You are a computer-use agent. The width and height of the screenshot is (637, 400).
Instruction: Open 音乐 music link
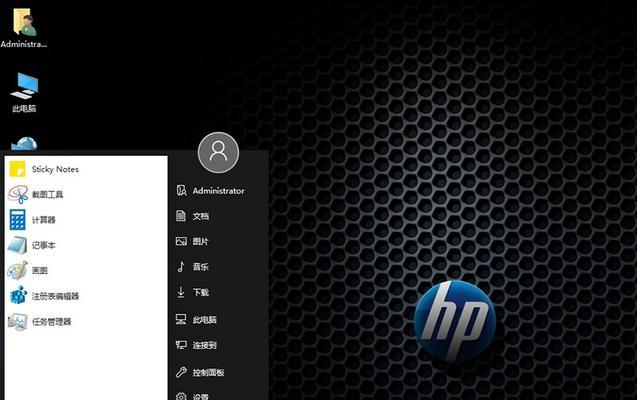click(201, 266)
